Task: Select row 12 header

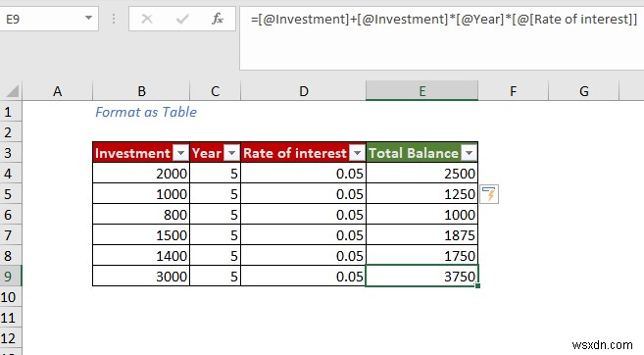Action: tap(11, 337)
